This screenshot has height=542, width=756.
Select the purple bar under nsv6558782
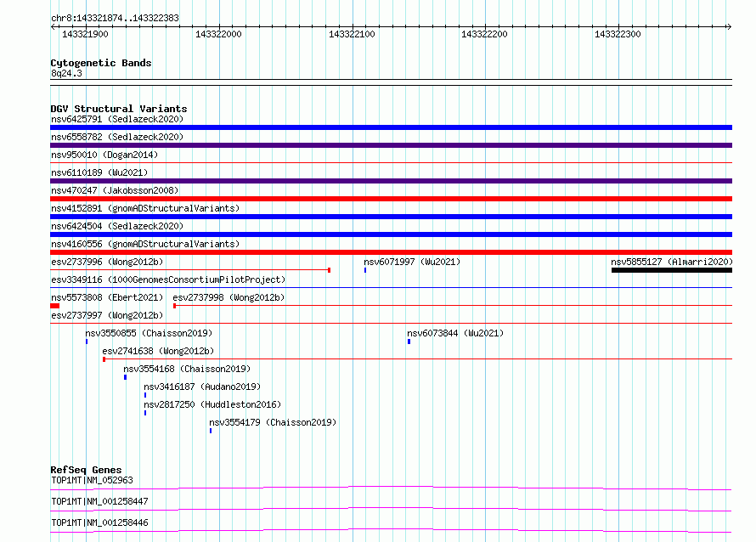[x=391, y=145]
